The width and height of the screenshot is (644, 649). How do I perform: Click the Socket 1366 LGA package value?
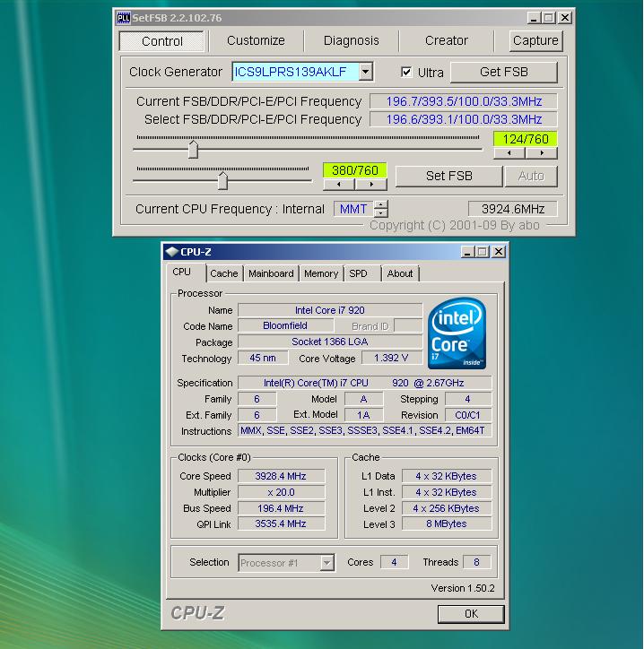330,342
